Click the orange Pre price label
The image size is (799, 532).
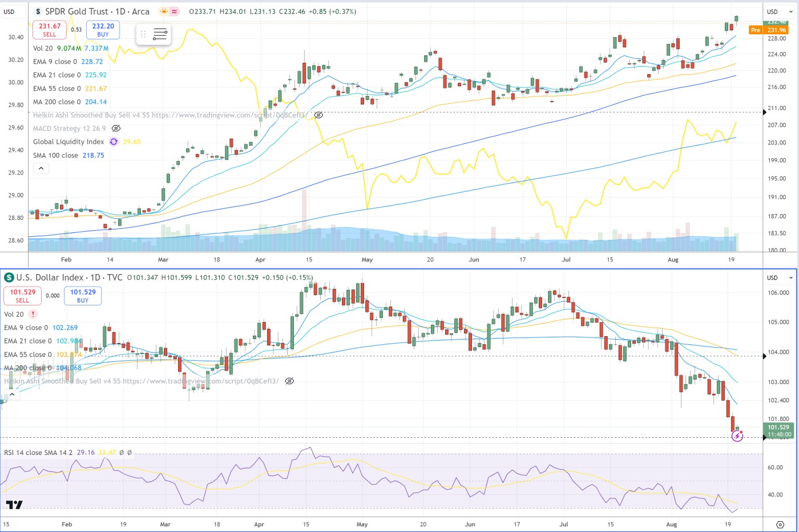tap(755, 30)
